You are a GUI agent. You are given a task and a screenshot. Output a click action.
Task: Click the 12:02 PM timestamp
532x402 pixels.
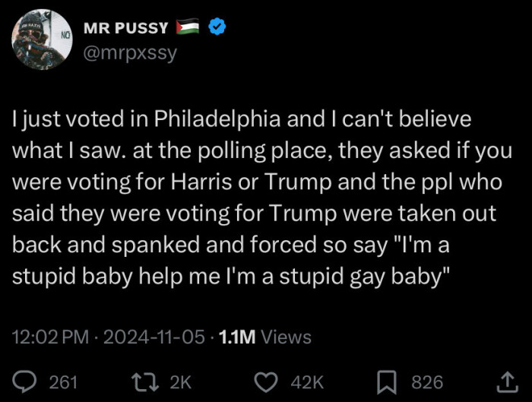(48, 337)
